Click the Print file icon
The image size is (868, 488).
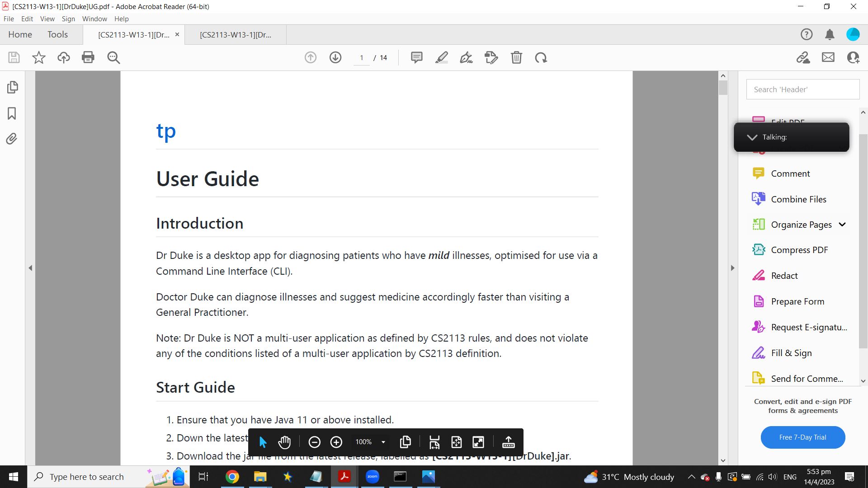pyautogui.click(x=88, y=57)
